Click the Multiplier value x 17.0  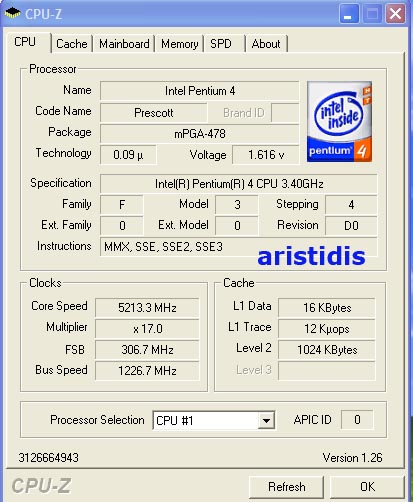[147, 329]
